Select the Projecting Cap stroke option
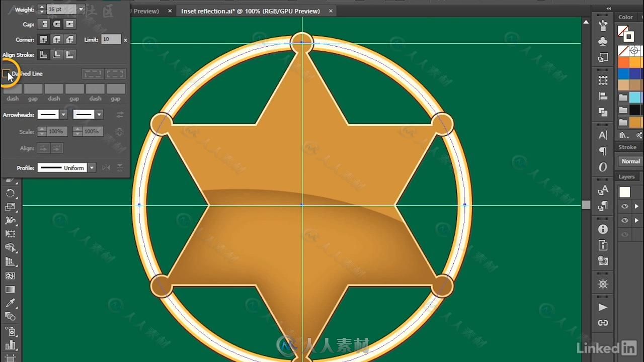This screenshot has height=362, width=644. [70, 24]
